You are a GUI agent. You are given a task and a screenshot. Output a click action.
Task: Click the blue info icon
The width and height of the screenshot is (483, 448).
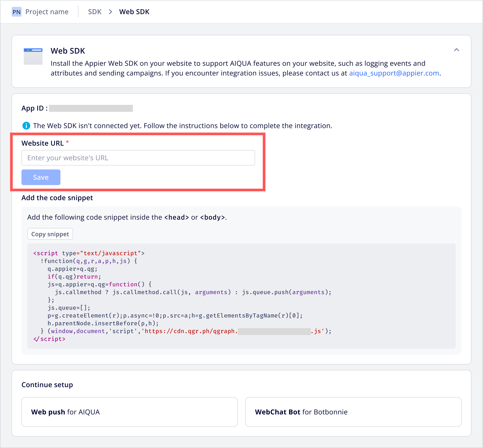click(x=26, y=125)
